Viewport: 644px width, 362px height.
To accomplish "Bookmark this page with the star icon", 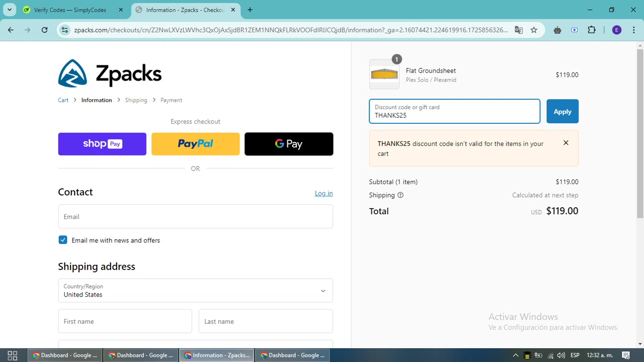I will point(534,30).
